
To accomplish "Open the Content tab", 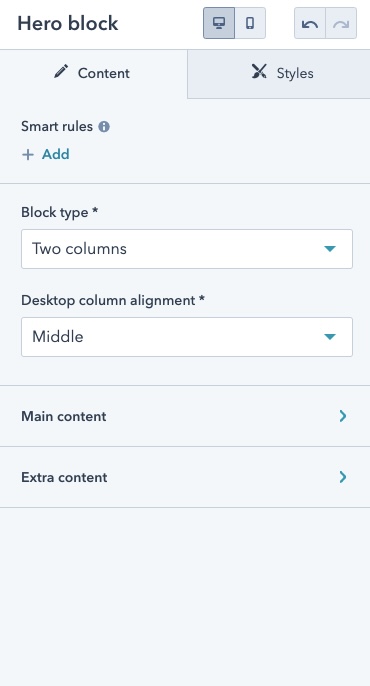I will coord(94,74).
